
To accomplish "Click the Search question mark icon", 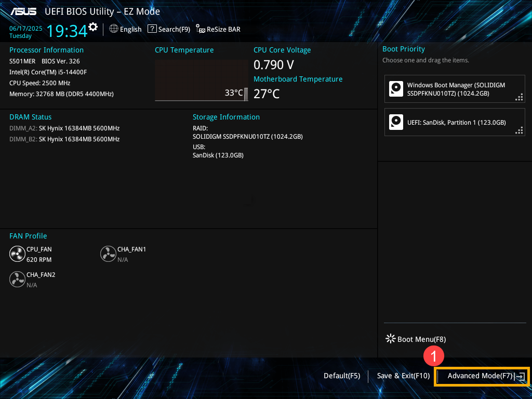I will 152,29.
